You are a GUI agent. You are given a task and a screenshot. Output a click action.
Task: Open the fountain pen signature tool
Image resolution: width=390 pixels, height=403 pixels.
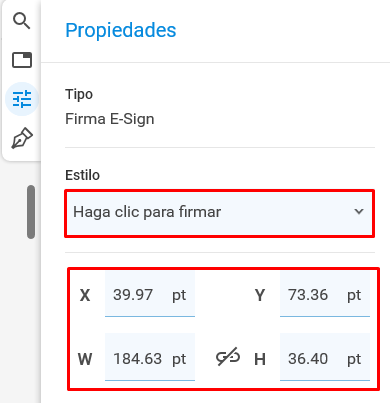pyautogui.click(x=22, y=138)
